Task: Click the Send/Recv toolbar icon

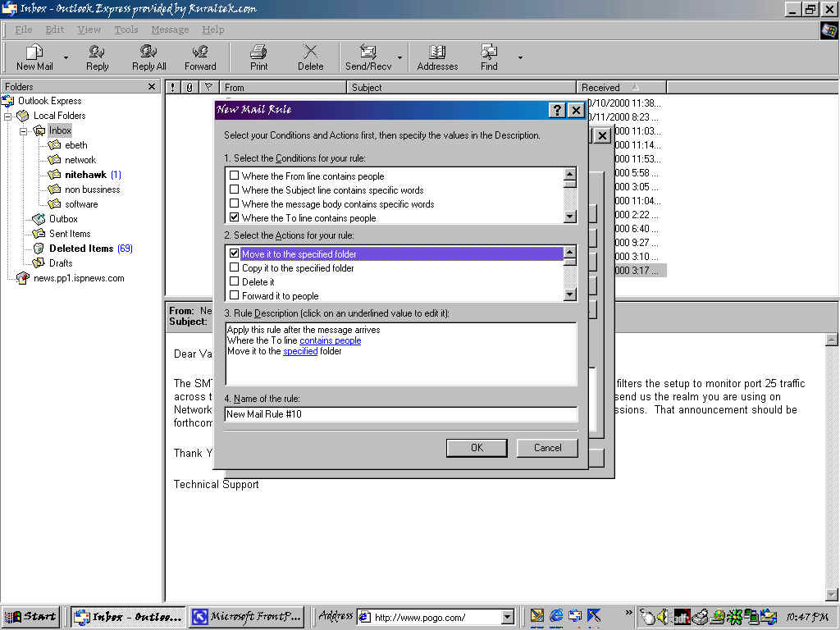Action: click(x=368, y=57)
